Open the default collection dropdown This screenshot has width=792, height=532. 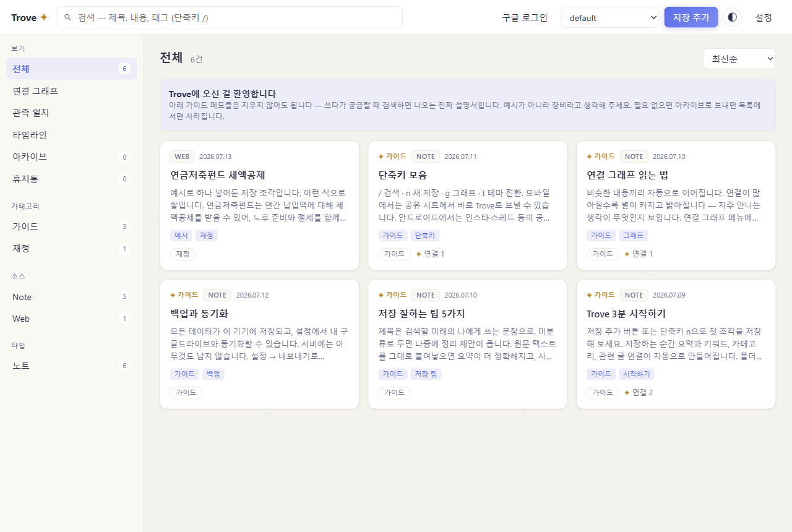[x=610, y=17]
